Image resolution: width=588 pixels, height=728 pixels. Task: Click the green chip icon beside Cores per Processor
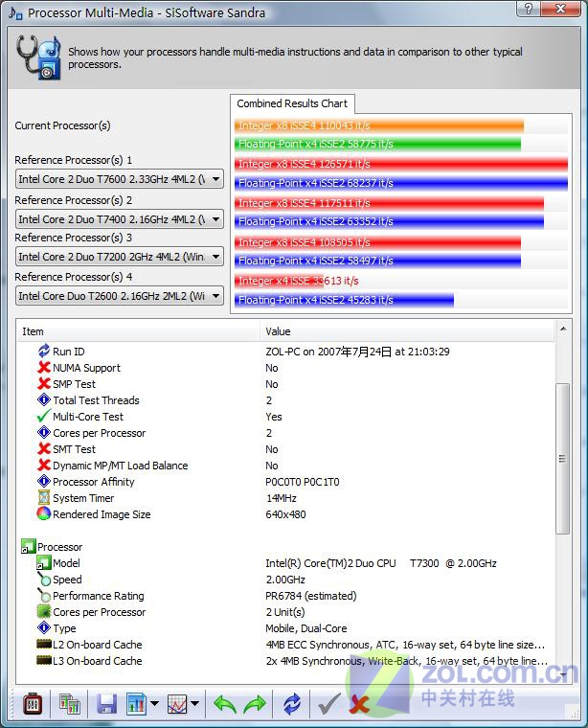(x=44, y=611)
